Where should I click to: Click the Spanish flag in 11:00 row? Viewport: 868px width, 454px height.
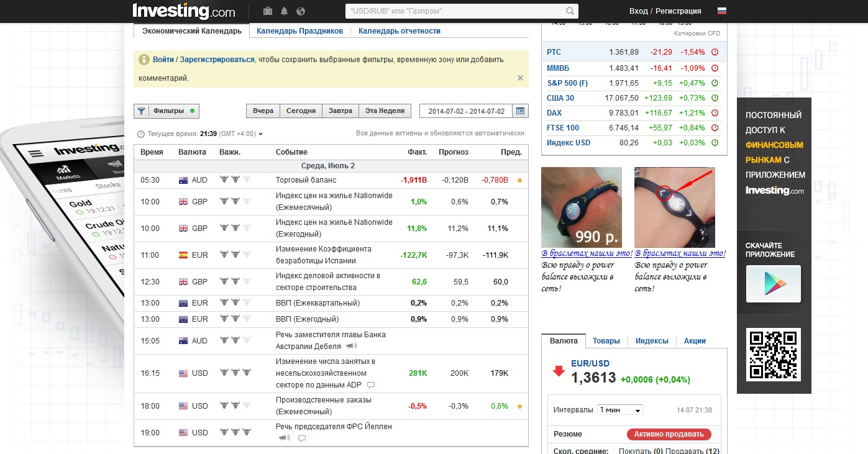point(183,255)
